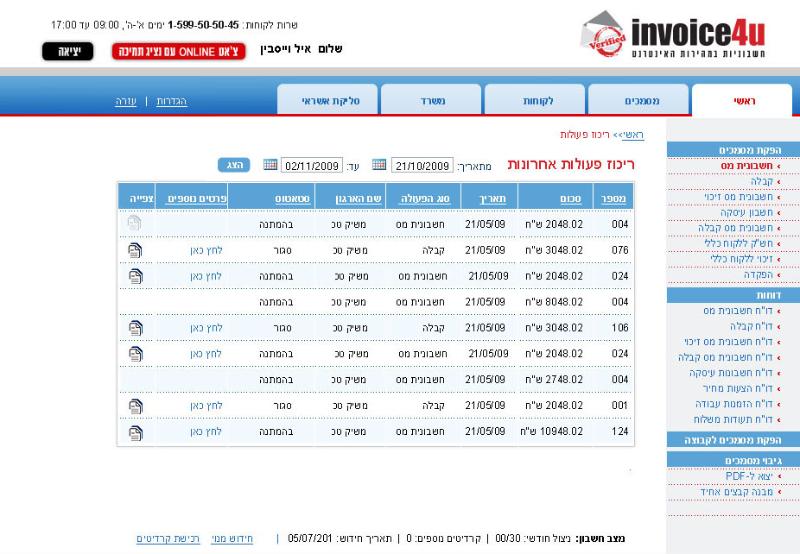Click לחץ כאן link in row 106
This screenshot has width=800, height=554.
tap(206, 328)
